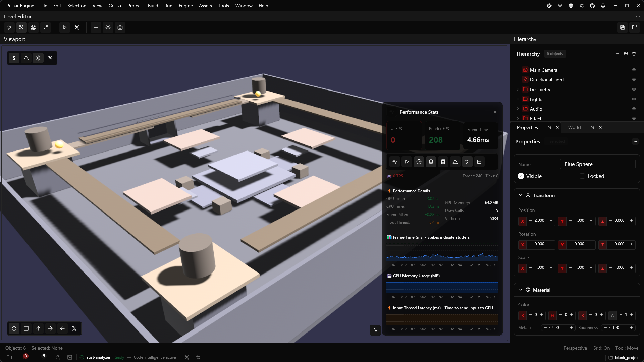
Task: Hide Main Camera with its eye icon
Action: click(x=634, y=70)
